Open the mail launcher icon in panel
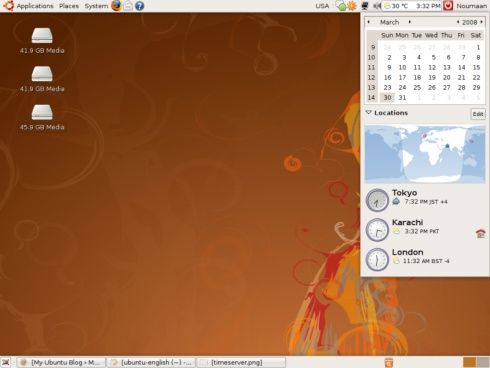The height and width of the screenshot is (368, 490). 128,6
